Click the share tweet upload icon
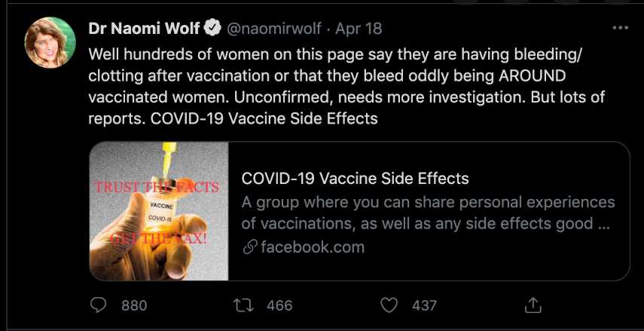 [x=533, y=305]
